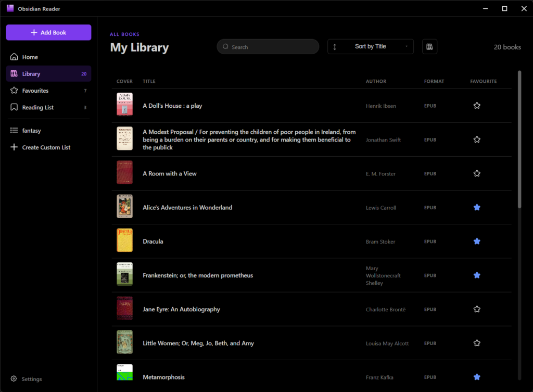Favourite Jane Eyre with its star
Screen dimensions: 533x392
point(477,309)
